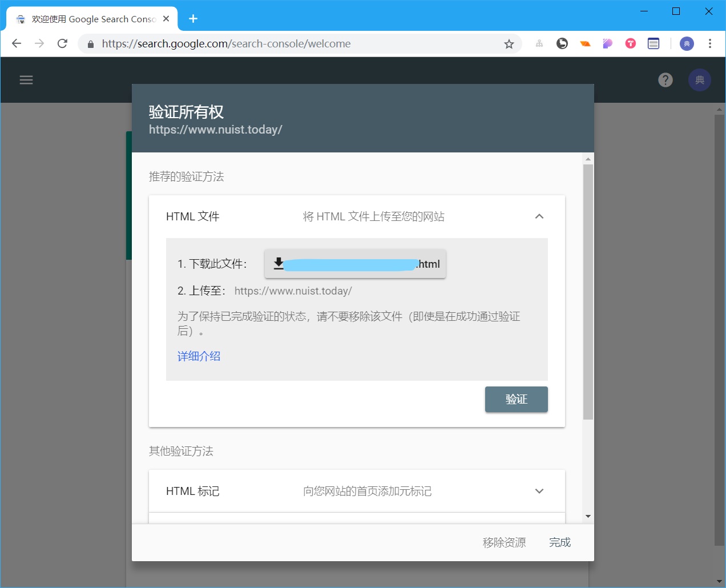726x588 pixels.
Task: Click the 验证 button
Action: pos(517,399)
